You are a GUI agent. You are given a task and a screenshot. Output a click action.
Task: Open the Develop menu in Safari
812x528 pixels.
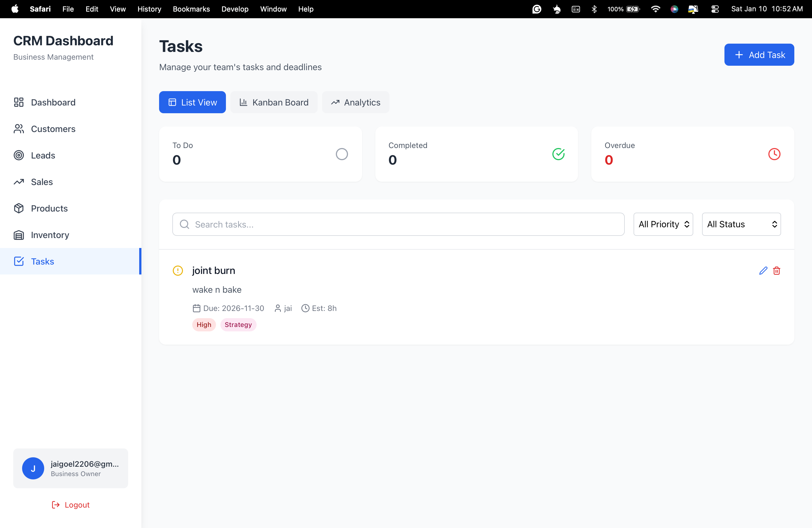point(235,9)
